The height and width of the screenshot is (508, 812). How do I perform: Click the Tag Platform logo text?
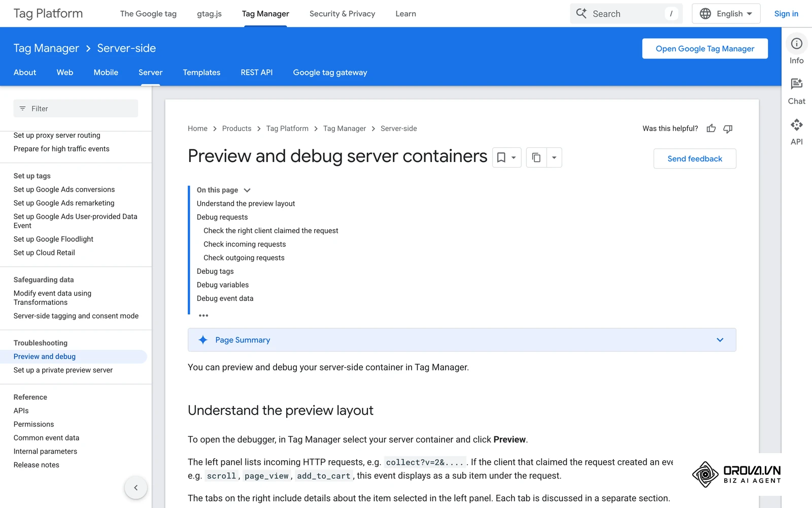48,14
